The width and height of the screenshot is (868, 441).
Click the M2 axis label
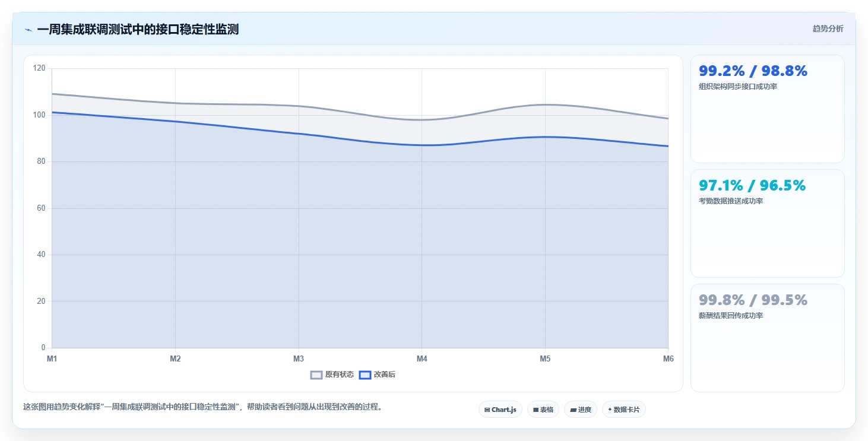click(x=175, y=359)
